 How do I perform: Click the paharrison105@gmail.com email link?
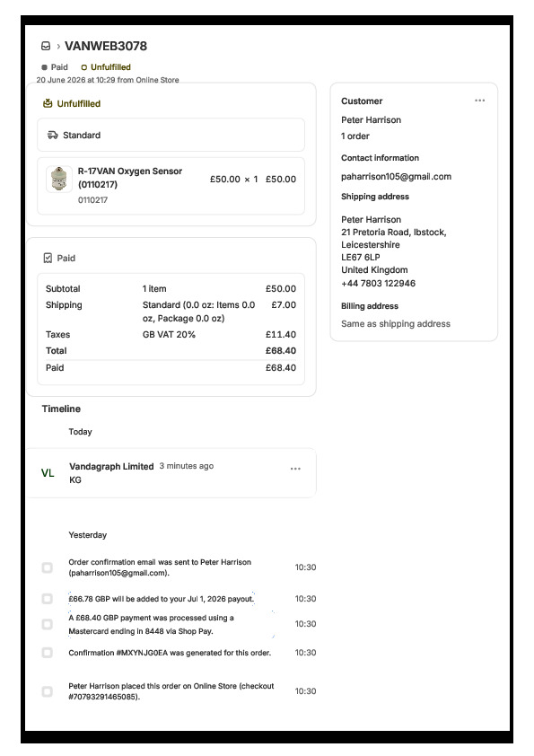[396, 177]
